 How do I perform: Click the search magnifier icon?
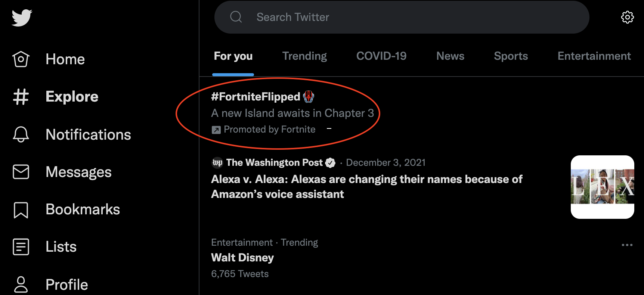tap(236, 17)
